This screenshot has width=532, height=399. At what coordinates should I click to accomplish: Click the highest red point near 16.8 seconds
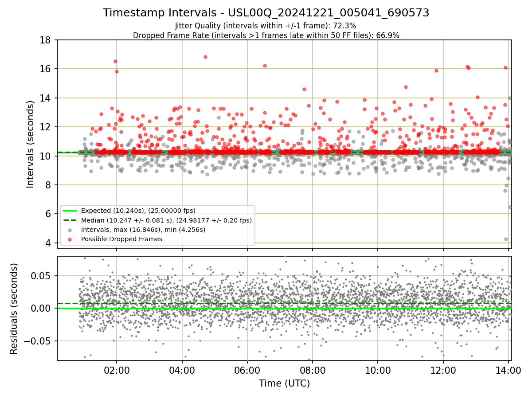tap(205, 57)
